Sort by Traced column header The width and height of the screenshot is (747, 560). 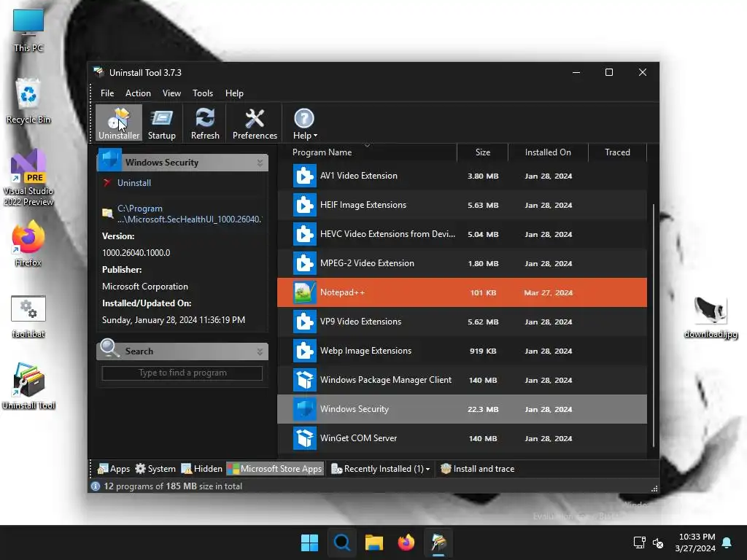[x=617, y=152]
